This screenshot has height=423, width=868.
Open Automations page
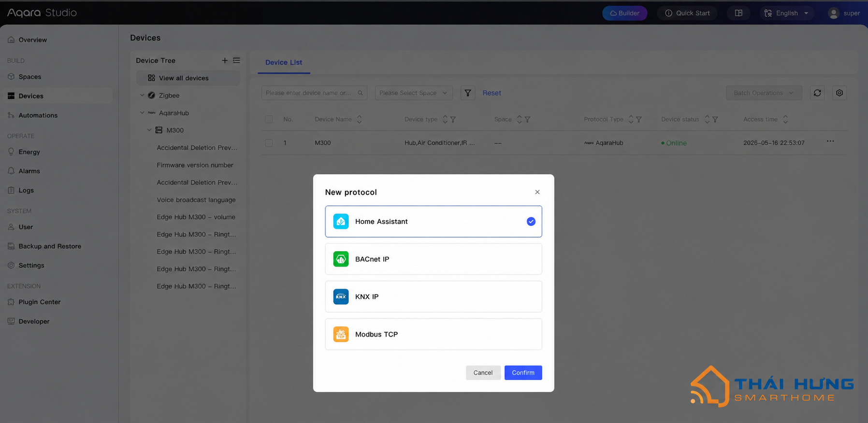click(x=58, y=115)
